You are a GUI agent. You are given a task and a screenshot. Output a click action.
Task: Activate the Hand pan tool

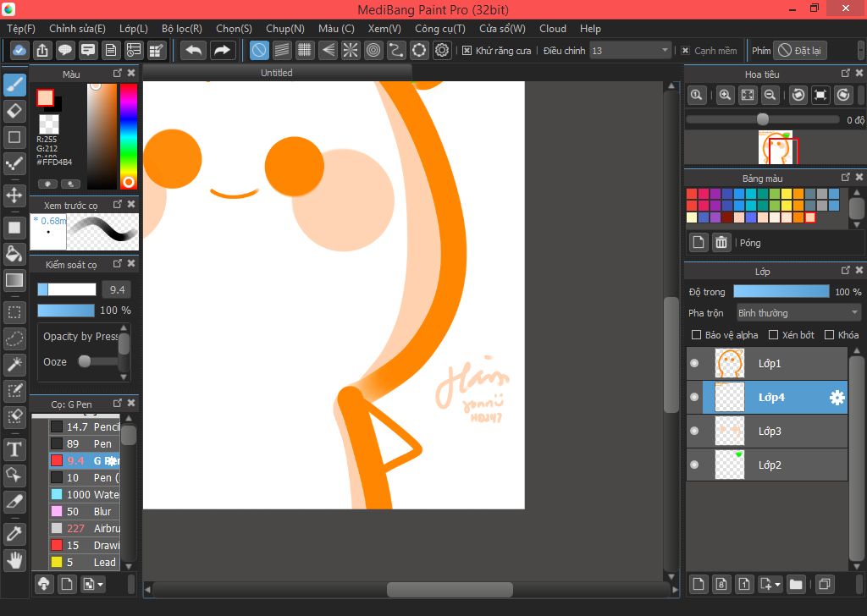click(14, 559)
